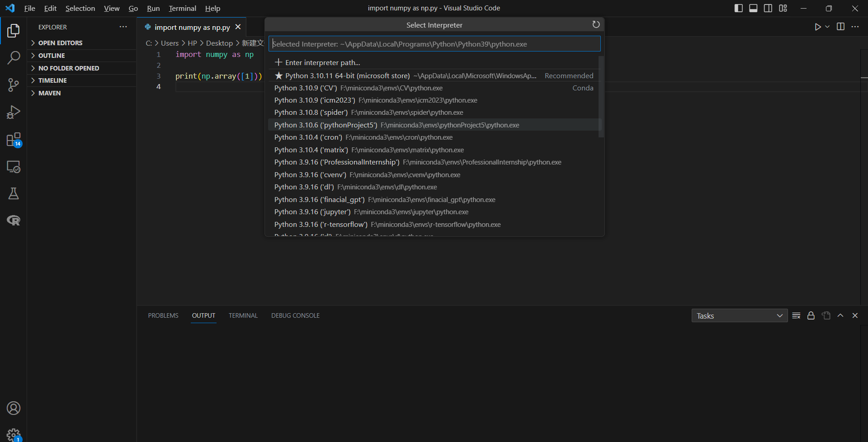The height and width of the screenshot is (442, 868).
Task: Toggle Panel visibility in title bar
Action: (753, 8)
